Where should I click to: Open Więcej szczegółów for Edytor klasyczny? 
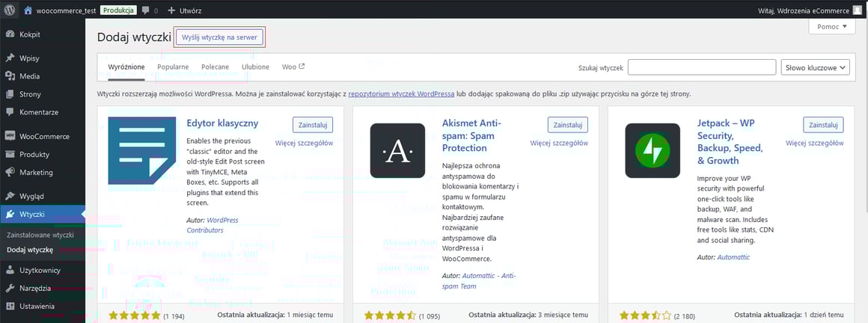pyautogui.click(x=304, y=144)
